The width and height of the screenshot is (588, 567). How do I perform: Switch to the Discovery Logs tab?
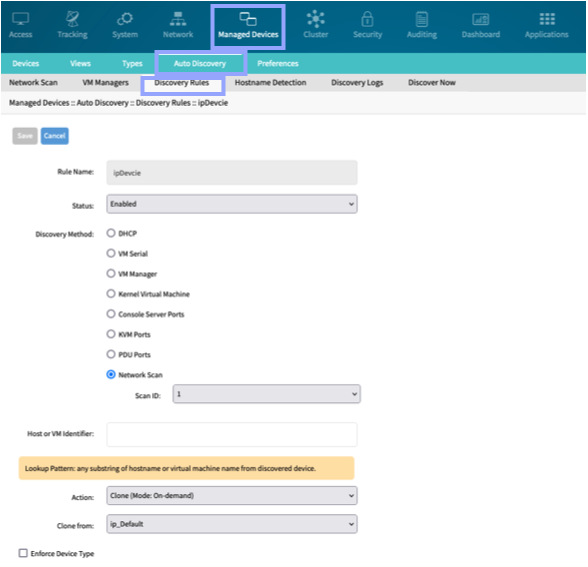click(357, 82)
